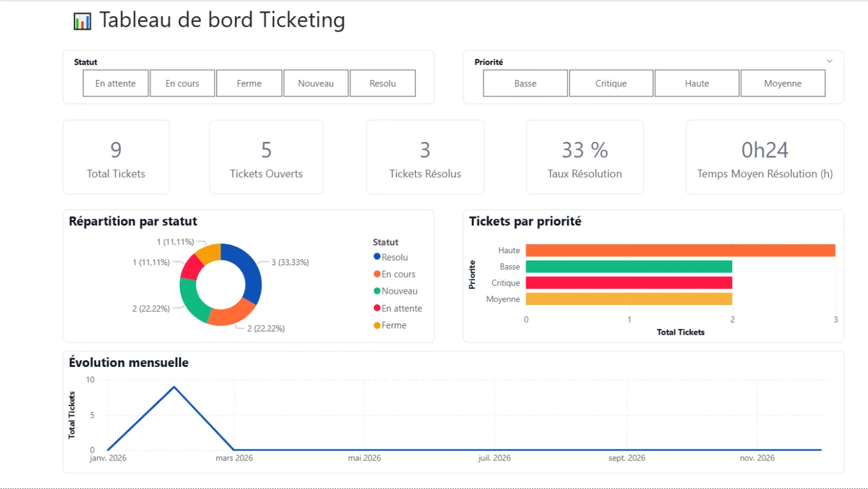Toggle the Resolu status slicer button
The height and width of the screenshot is (489, 868).
point(383,83)
